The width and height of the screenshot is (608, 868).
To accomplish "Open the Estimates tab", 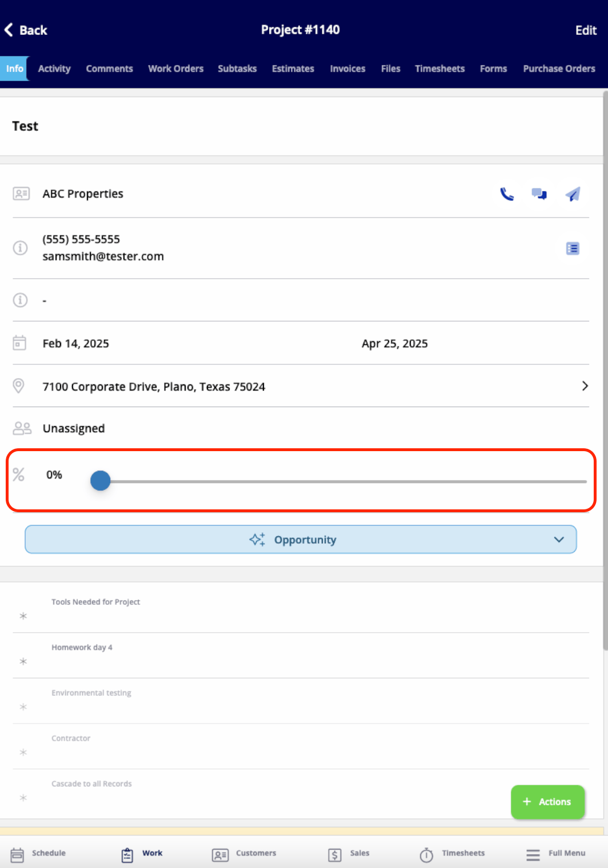I will point(293,69).
